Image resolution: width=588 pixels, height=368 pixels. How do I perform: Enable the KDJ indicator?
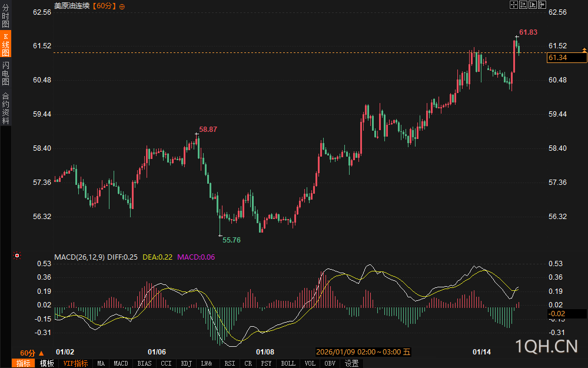tap(186, 363)
